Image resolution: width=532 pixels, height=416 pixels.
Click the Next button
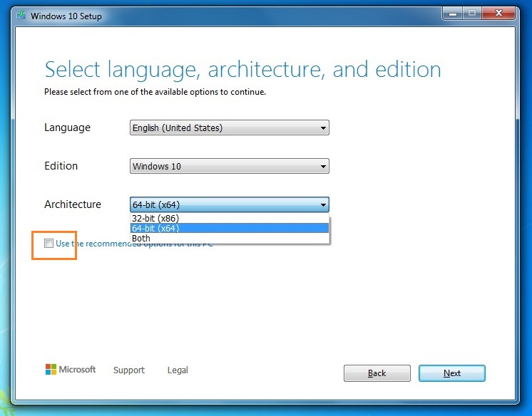[452, 373]
